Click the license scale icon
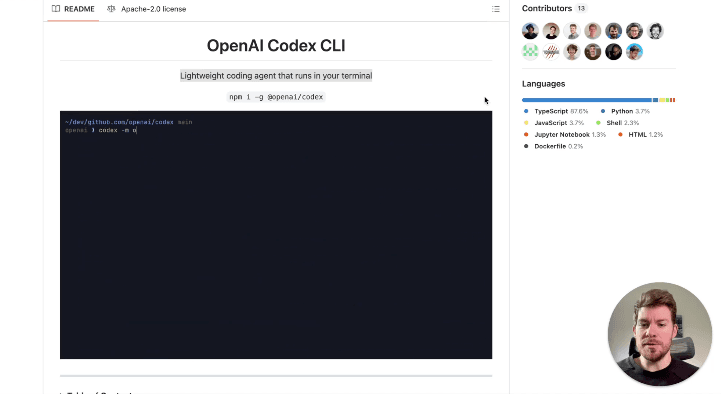The width and height of the screenshot is (721, 394). [111, 9]
